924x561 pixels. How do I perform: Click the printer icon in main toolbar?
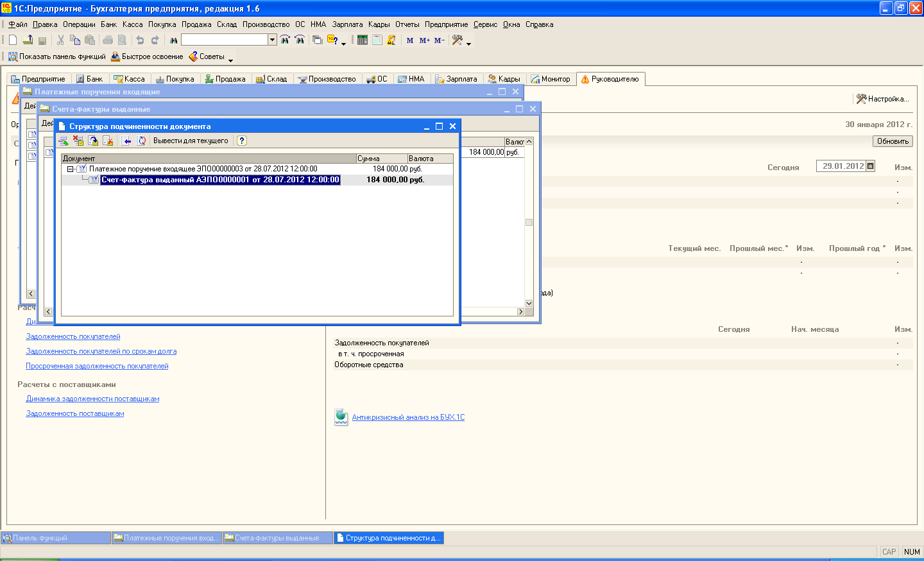108,40
